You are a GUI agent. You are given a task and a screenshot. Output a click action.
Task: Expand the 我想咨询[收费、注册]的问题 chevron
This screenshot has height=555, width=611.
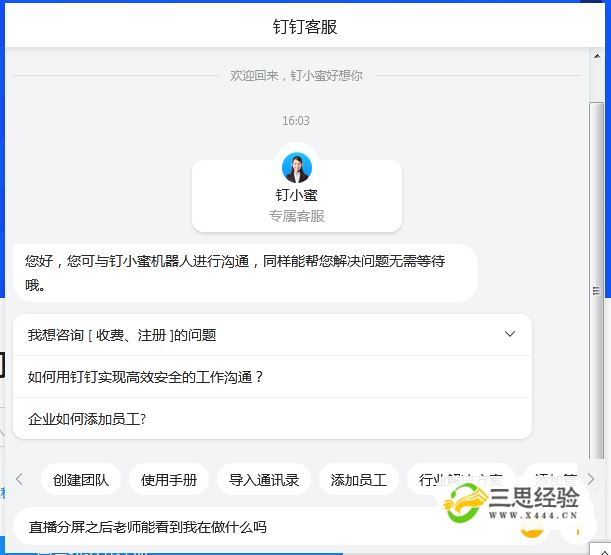[x=510, y=334]
